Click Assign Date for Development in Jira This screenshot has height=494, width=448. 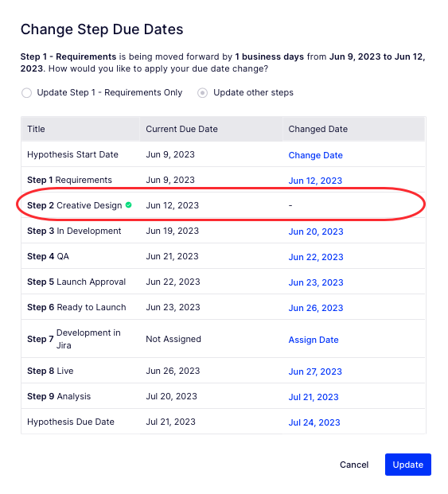(x=314, y=340)
